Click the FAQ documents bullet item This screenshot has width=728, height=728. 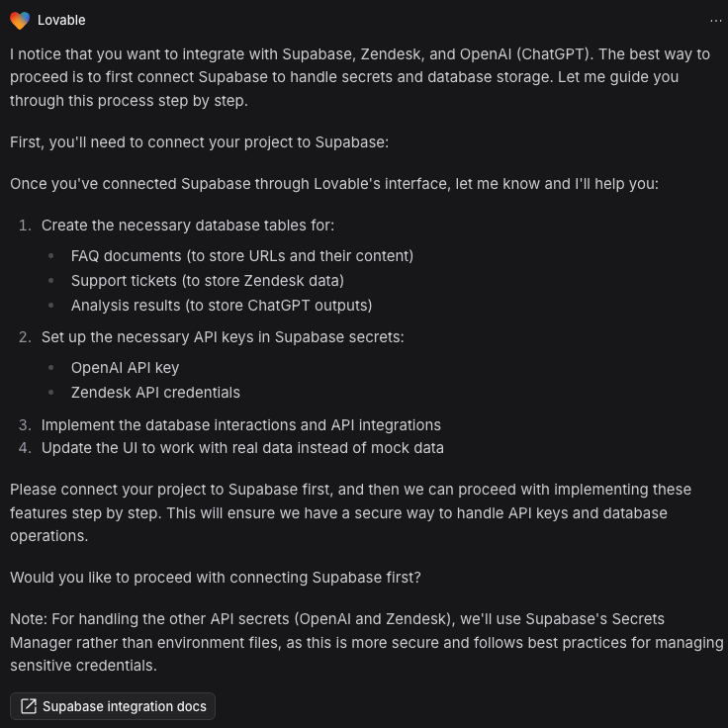241,256
